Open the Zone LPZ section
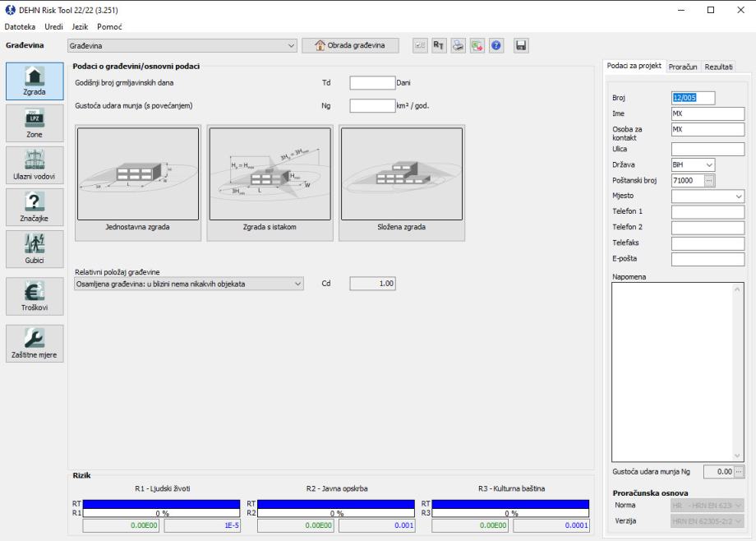Image resolution: width=756 pixels, height=541 pixels. (35, 123)
